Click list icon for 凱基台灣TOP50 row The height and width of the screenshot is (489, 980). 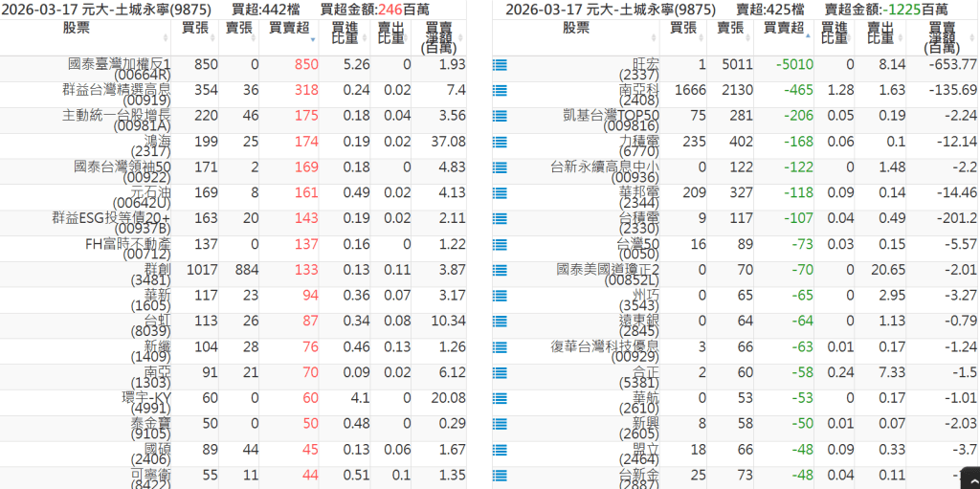499,117
